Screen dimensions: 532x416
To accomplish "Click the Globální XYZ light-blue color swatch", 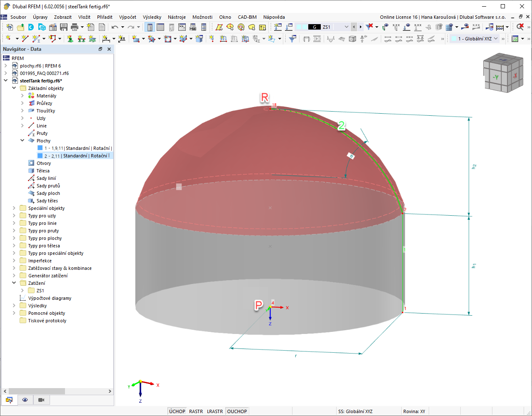I will point(454,38).
